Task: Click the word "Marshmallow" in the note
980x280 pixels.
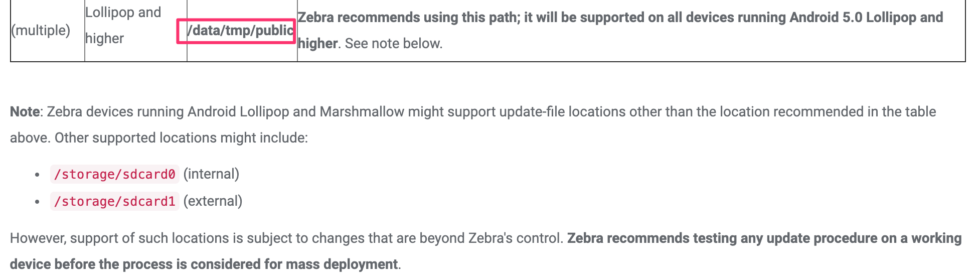Action: coord(362,111)
